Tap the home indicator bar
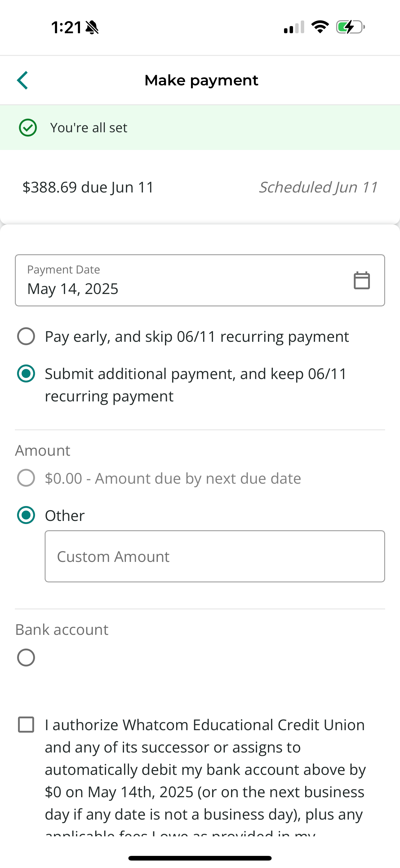Image resolution: width=400 pixels, height=868 pixels. tap(200, 858)
